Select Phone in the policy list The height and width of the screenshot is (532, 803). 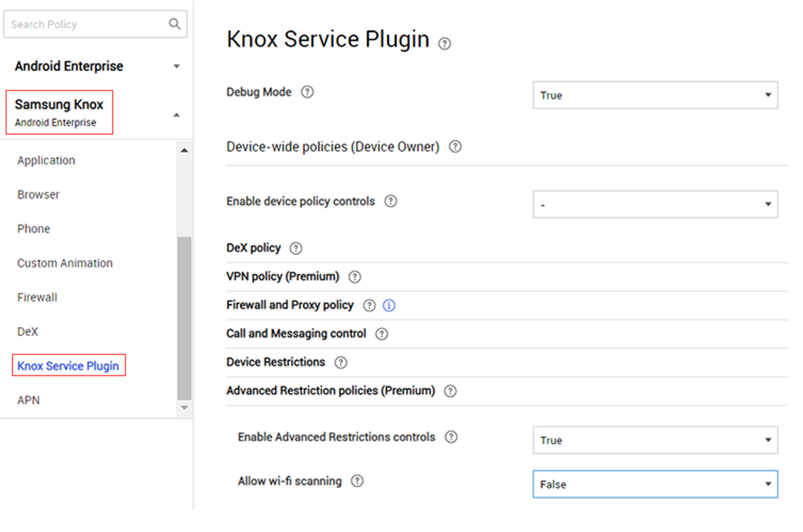click(34, 229)
